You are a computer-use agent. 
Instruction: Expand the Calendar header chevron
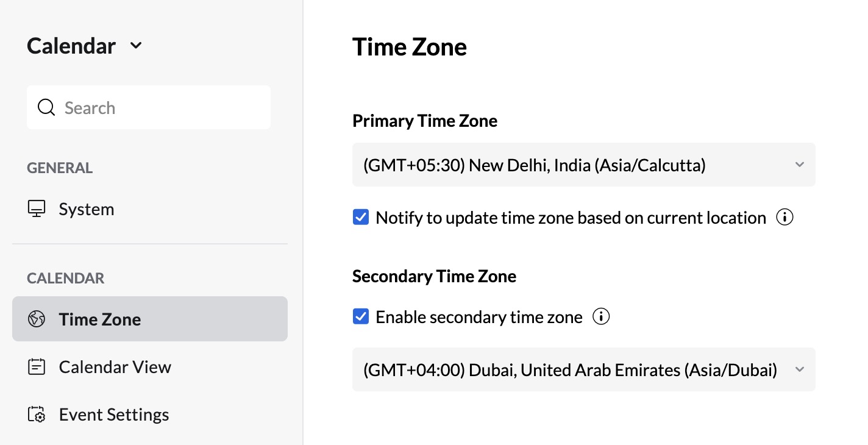pos(137,46)
